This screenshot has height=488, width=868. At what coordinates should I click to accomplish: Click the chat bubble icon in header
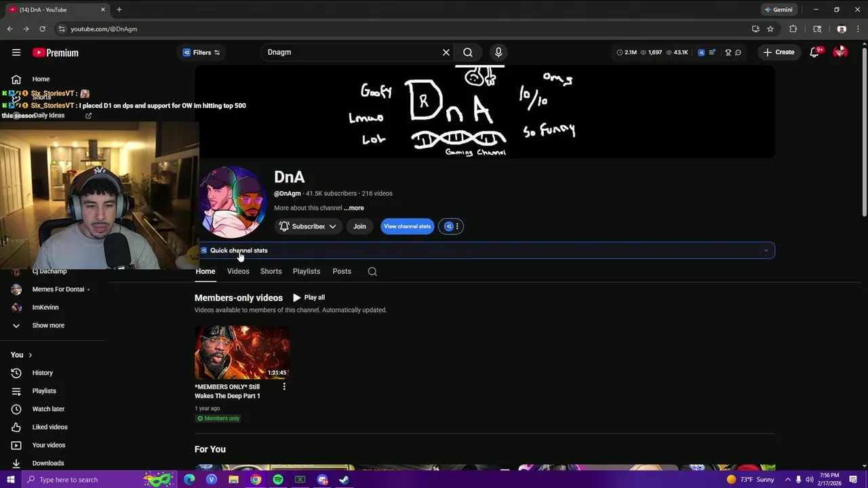pos(738,52)
